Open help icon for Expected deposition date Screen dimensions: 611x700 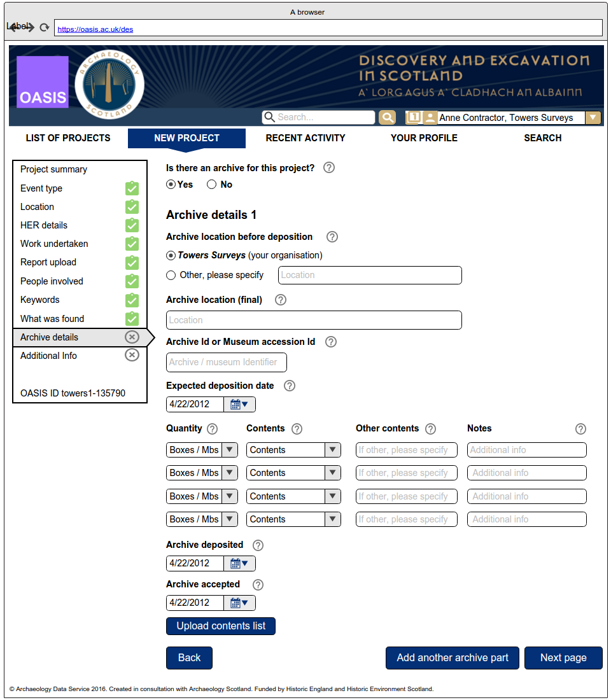(x=290, y=386)
